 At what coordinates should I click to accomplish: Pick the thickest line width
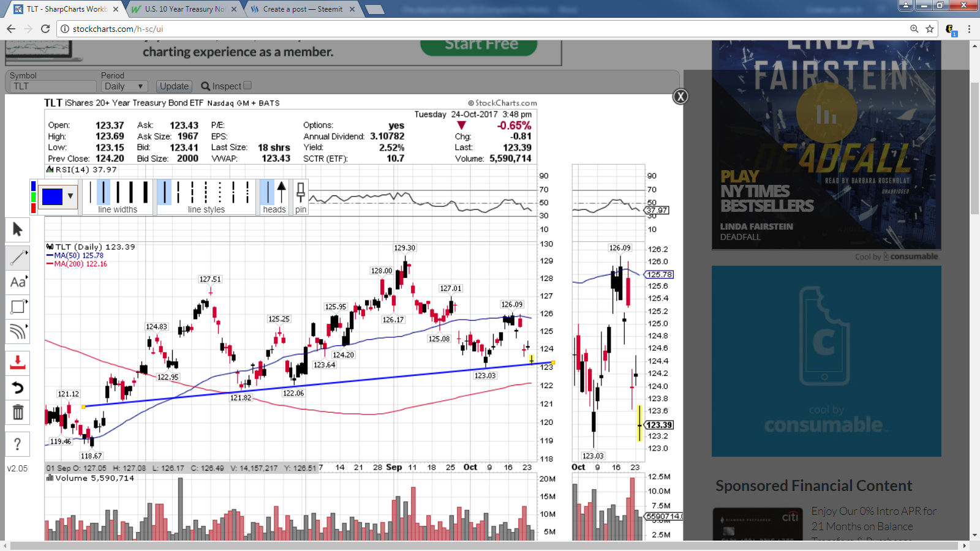tap(145, 192)
